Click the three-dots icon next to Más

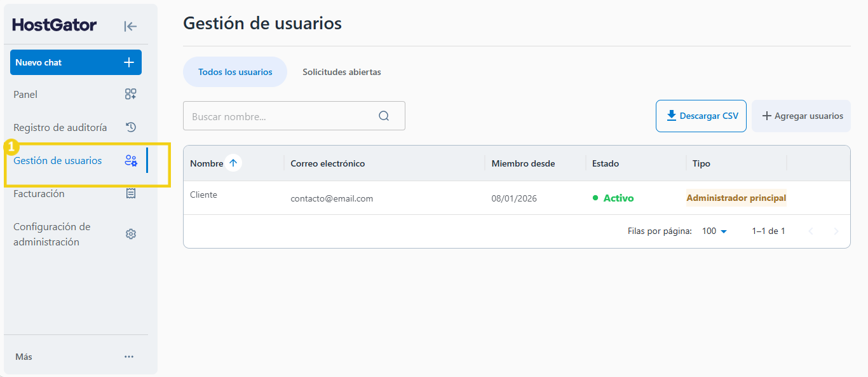pyautogui.click(x=129, y=357)
